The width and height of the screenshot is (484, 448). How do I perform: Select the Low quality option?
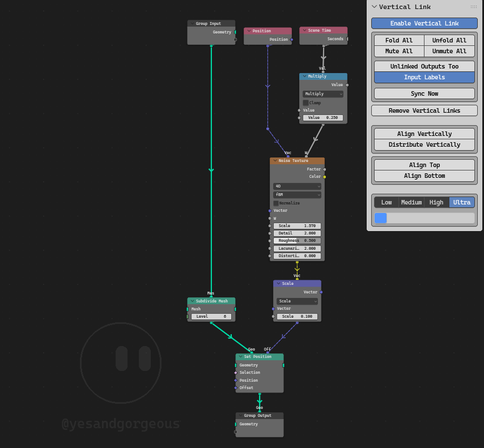click(386, 202)
